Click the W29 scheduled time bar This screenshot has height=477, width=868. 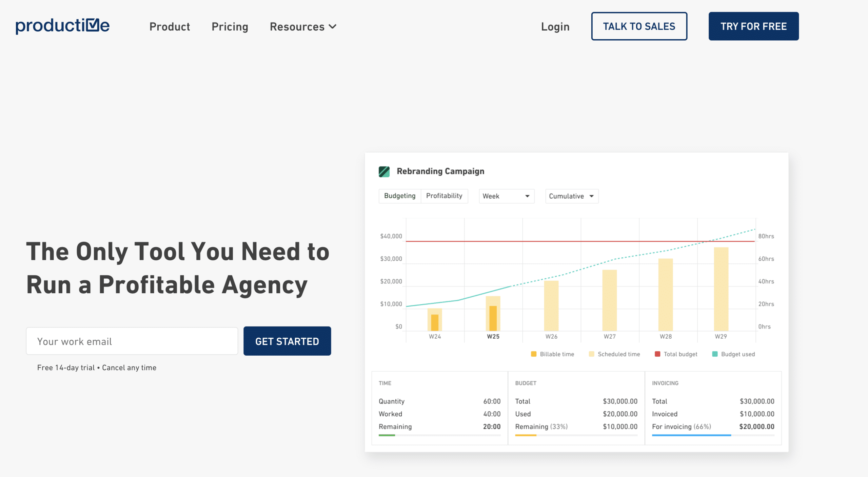coord(721,289)
